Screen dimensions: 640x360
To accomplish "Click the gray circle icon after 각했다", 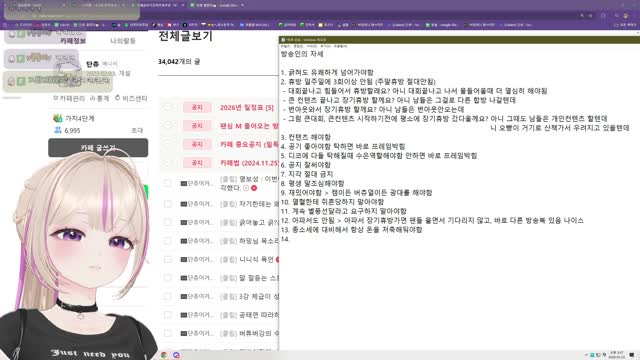I will 246,188.
